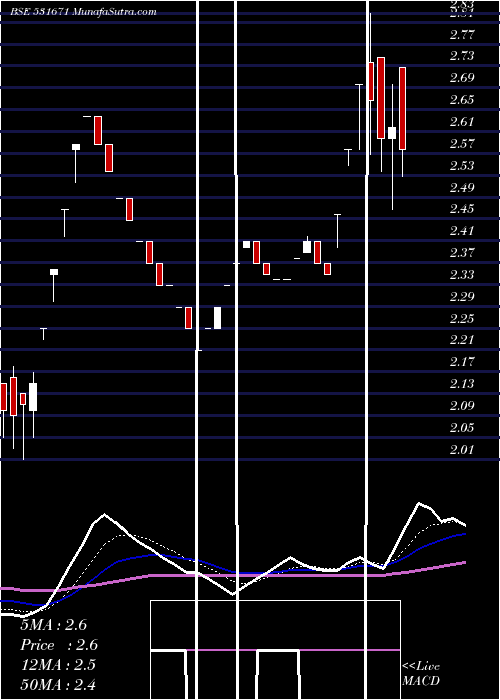The width and height of the screenshot is (500, 700).
Task: Click the 12MA : 2.5 legend text
Action: 58,665
